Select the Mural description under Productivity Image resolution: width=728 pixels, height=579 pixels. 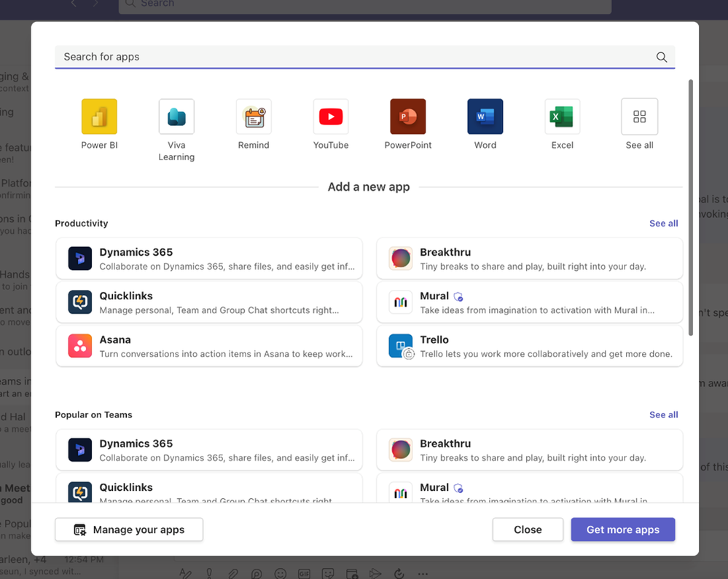(x=537, y=310)
